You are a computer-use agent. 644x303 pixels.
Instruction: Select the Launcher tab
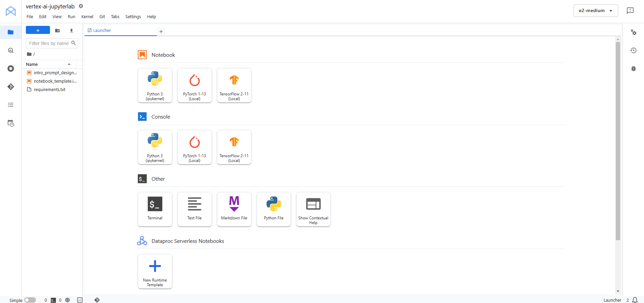click(121, 31)
